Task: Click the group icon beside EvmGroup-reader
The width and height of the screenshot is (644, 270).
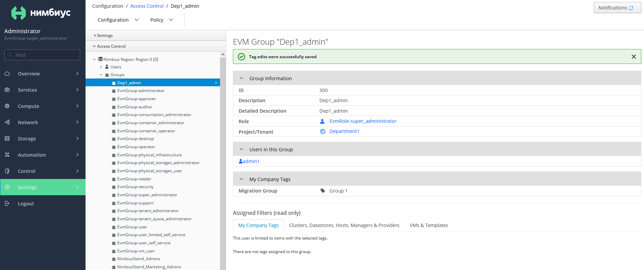Action: click(x=114, y=179)
